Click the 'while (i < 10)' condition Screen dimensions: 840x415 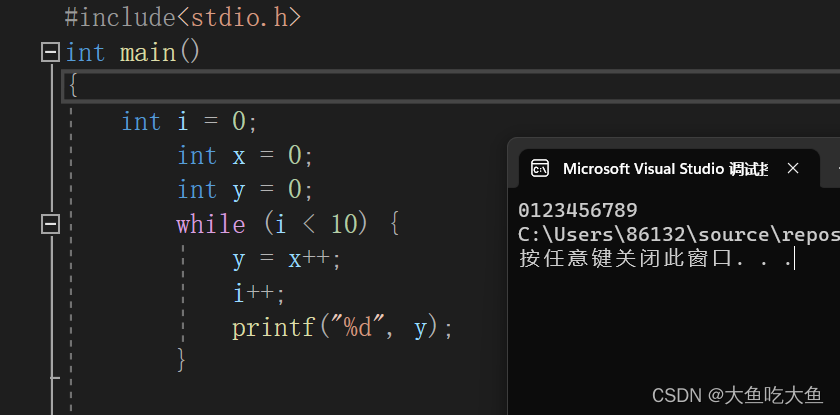click(272, 224)
